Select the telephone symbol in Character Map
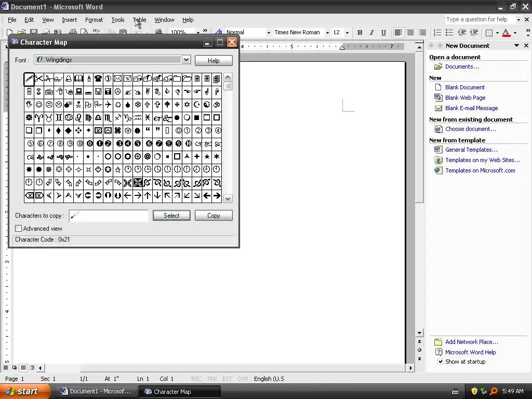Screen dimensions: 532x399 (x=98, y=79)
